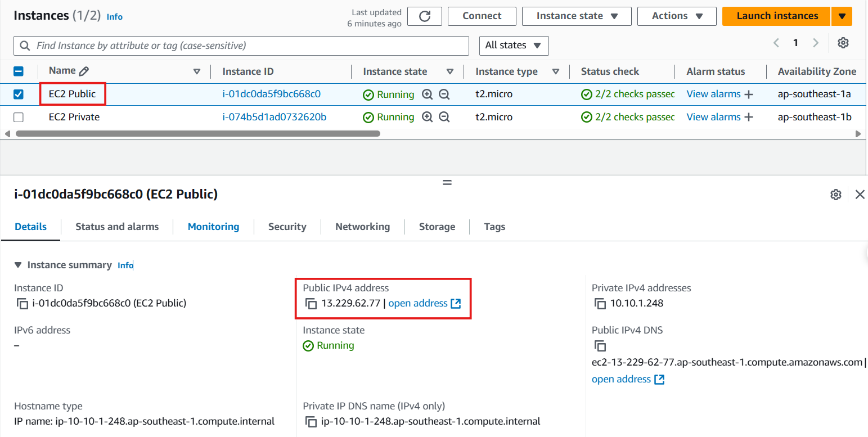Image resolution: width=868 pixels, height=437 pixels.
Task: Open the Tags tab
Action: (494, 227)
